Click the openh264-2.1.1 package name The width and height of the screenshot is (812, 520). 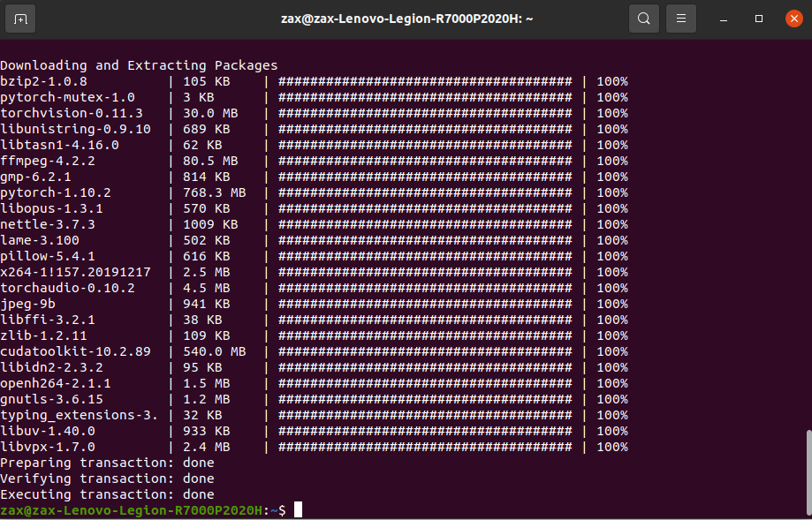(x=56, y=383)
